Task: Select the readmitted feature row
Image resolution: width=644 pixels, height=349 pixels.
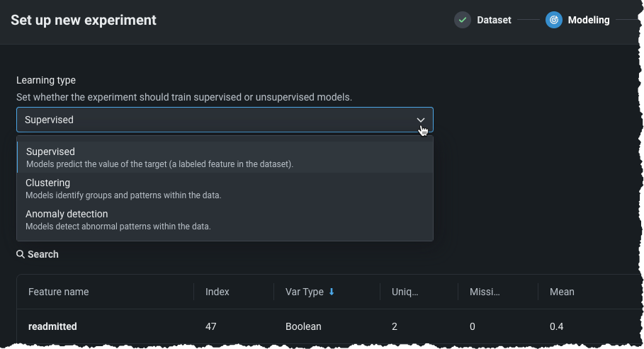Action: tap(52, 326)
